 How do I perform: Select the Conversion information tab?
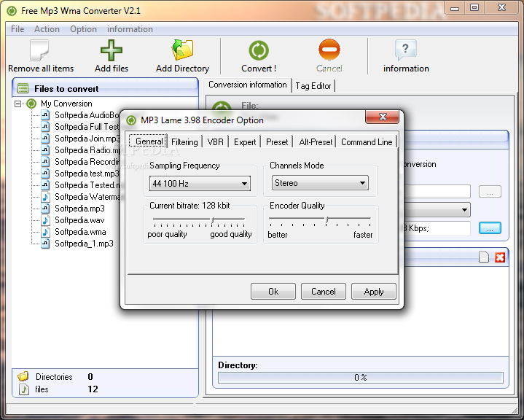(x=248, y=85)
